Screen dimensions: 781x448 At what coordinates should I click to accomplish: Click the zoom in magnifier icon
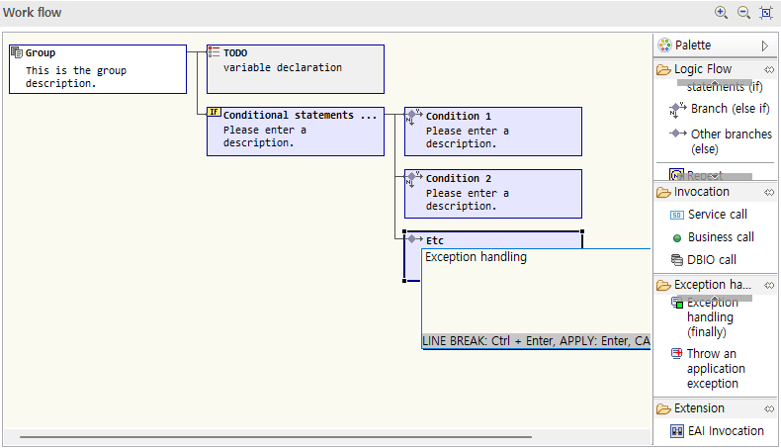click(x=721, y=13)
